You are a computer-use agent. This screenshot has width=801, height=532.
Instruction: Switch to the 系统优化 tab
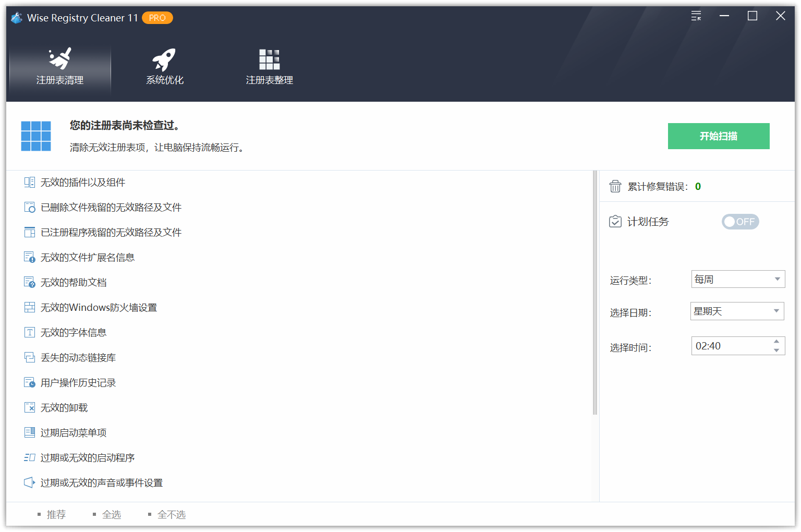click(165, 67)
